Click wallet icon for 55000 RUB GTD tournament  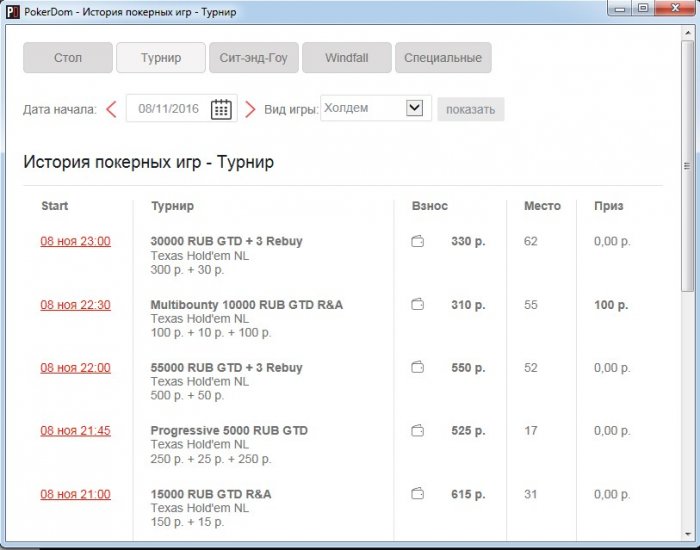[418, 368]
